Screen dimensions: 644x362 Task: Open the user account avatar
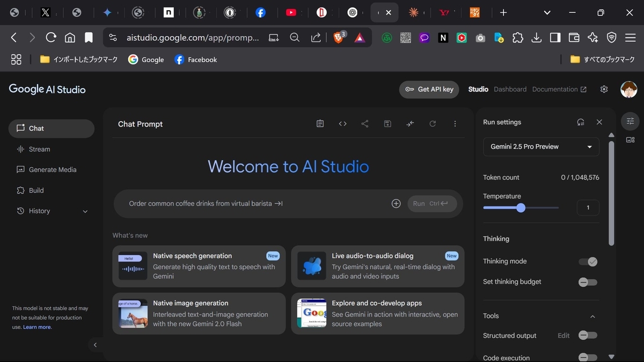coord(629,90)
